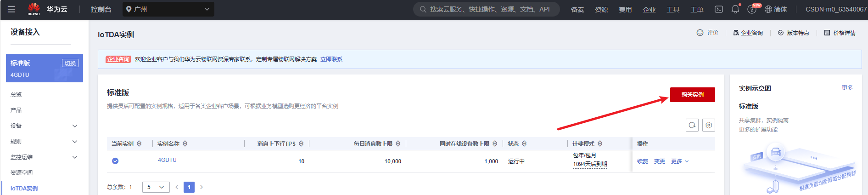868x195 pixels.
Task: Click the 1094天后到期 expiry text
Action: coord(590,164)
